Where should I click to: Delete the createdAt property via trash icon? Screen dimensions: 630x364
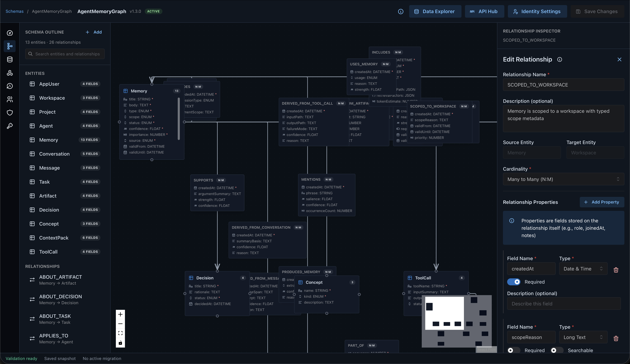[x=616, y=270]
